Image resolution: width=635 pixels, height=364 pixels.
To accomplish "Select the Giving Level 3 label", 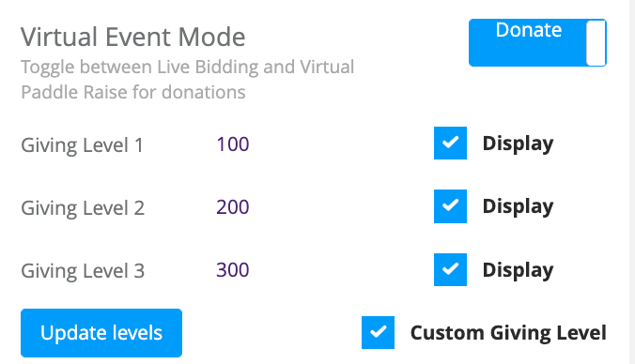I will 83,271.
